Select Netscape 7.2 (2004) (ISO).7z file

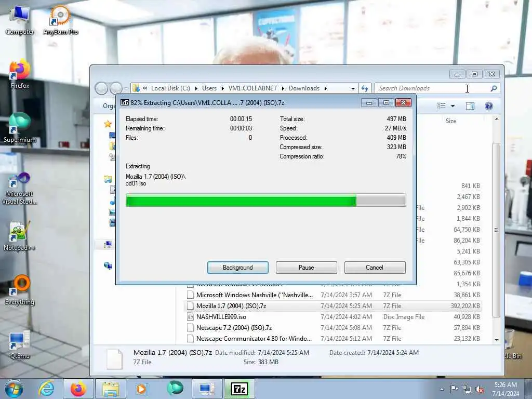pos(332,327)
